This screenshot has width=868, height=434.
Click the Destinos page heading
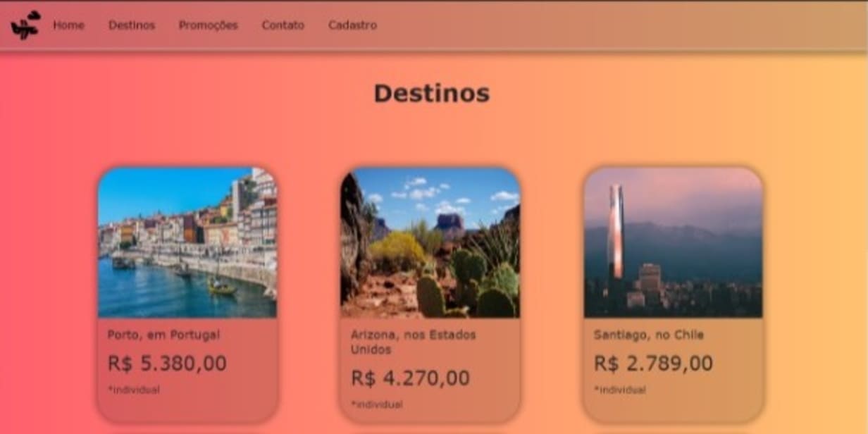(x=431, y=93)
